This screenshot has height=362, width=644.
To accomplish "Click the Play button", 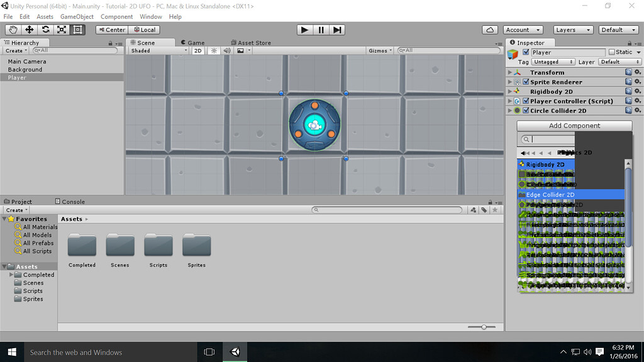I will pos(304,29).
